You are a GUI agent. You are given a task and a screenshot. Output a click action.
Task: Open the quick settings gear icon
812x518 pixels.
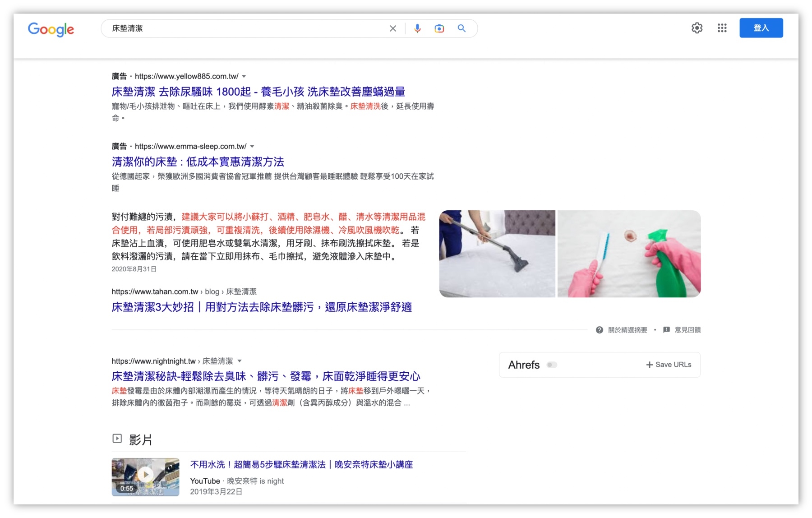pos(697,28)
